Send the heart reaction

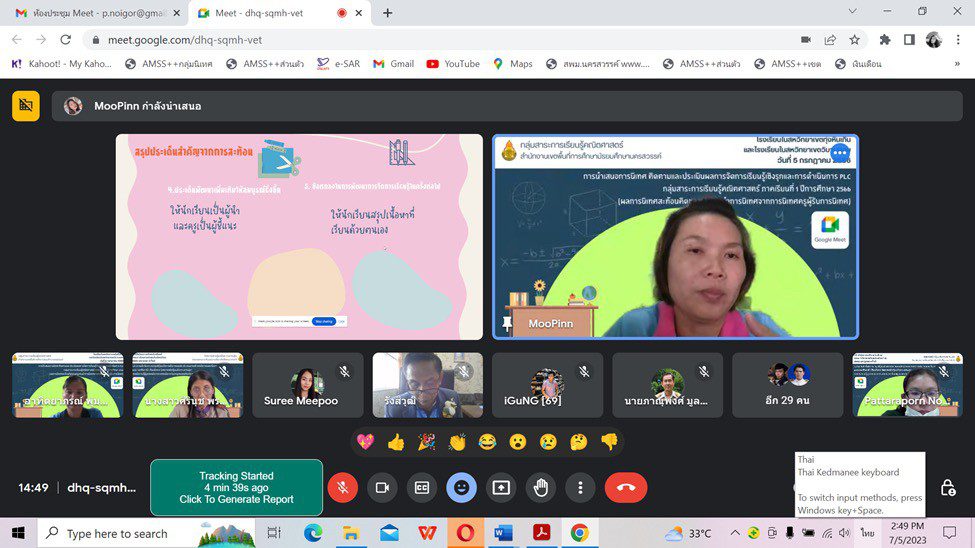pyautogui.click(x=366, y=442)
